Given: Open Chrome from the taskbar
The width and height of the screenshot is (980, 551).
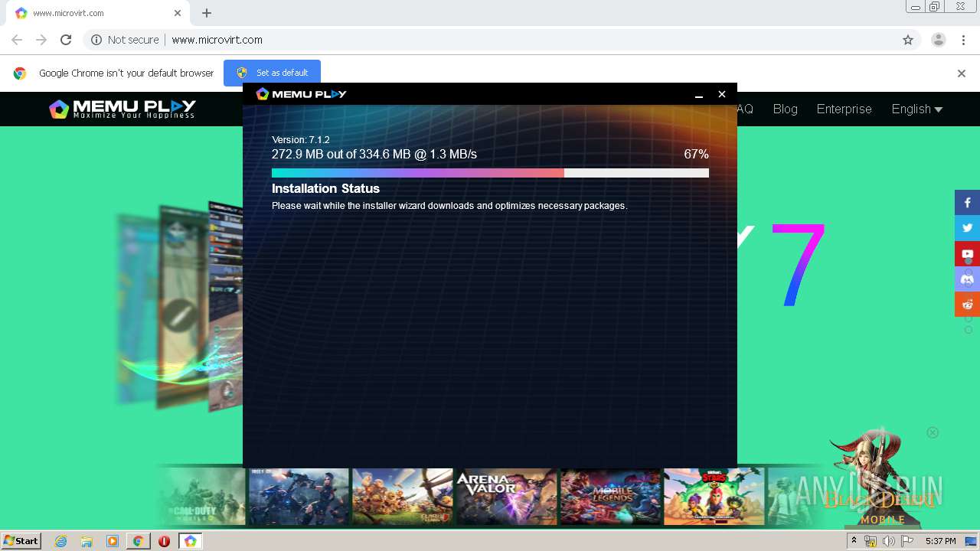Looking at the screenshot, I should coord(138,541).
